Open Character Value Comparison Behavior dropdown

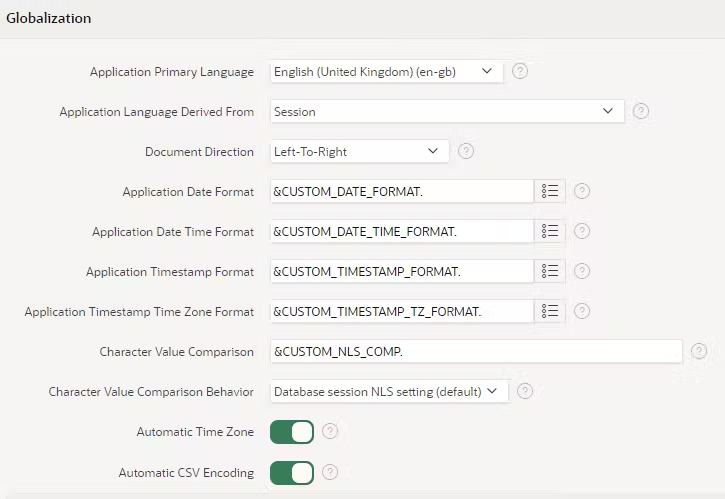389,392
